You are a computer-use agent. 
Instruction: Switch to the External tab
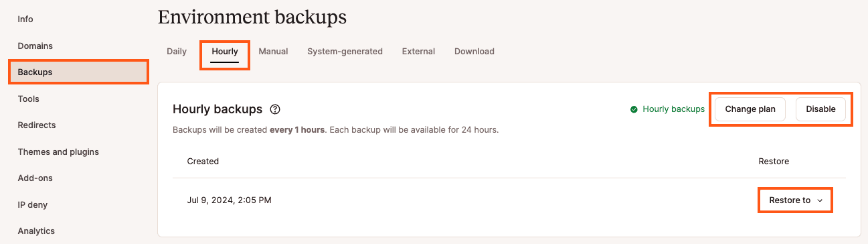tap(418, 51)
